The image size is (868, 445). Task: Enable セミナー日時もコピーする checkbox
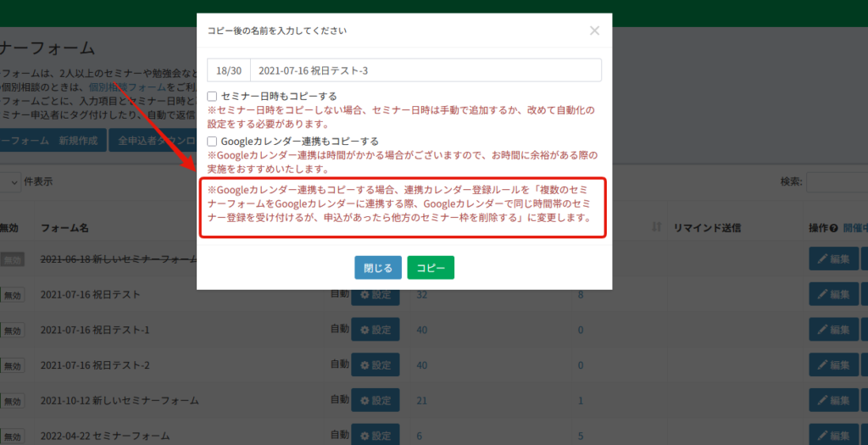pyautogui.click(x=213, y=97)
